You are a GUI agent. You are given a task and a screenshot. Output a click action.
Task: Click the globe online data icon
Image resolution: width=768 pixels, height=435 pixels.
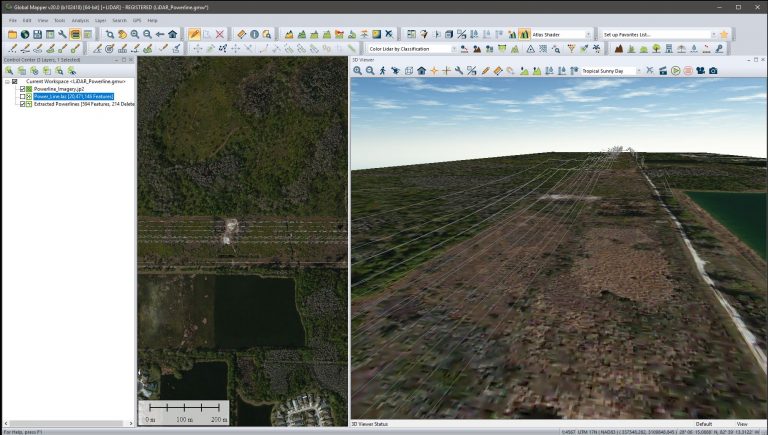pyautogui.click(x=24, y=34)
